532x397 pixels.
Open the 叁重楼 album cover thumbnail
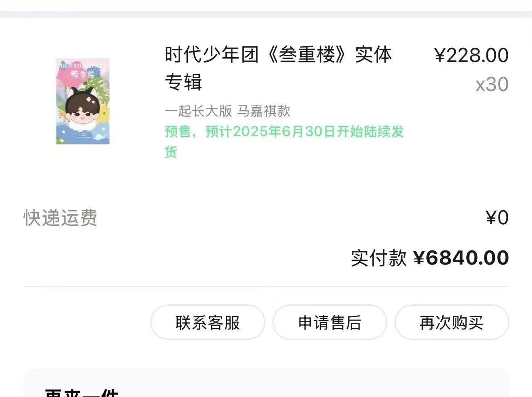point(83,101)
